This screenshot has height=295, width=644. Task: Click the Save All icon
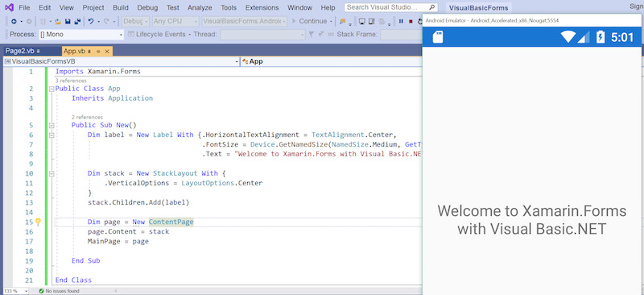coord(77,22)
